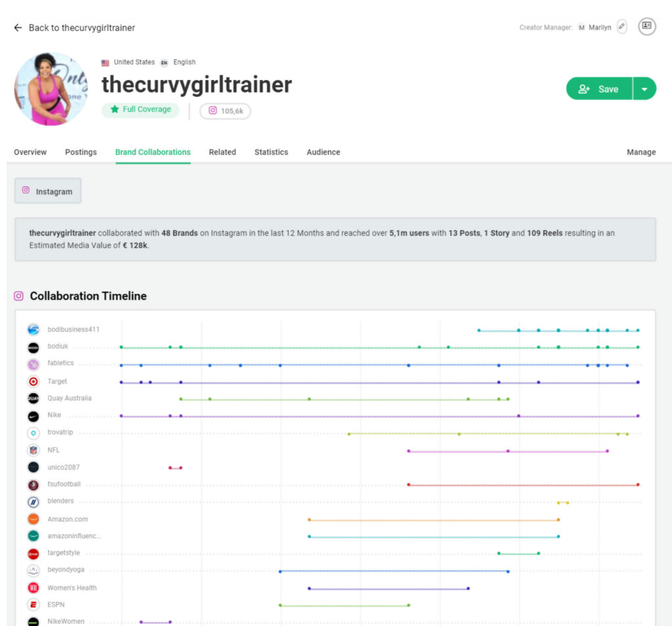This screenshot has width=672, height=626.
Task: Open the Manage link
Action: point(641,152)
